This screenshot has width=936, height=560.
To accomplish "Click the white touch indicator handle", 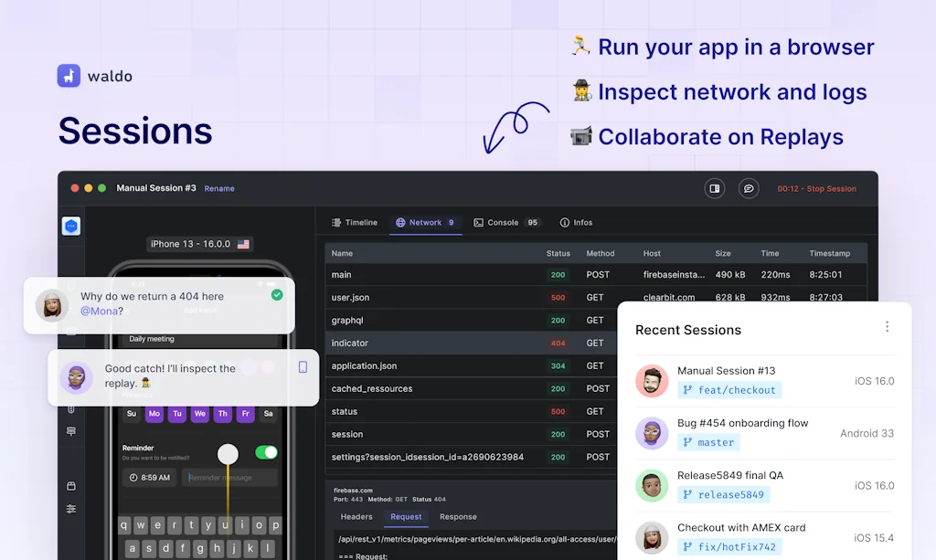I will pos(228,454).
